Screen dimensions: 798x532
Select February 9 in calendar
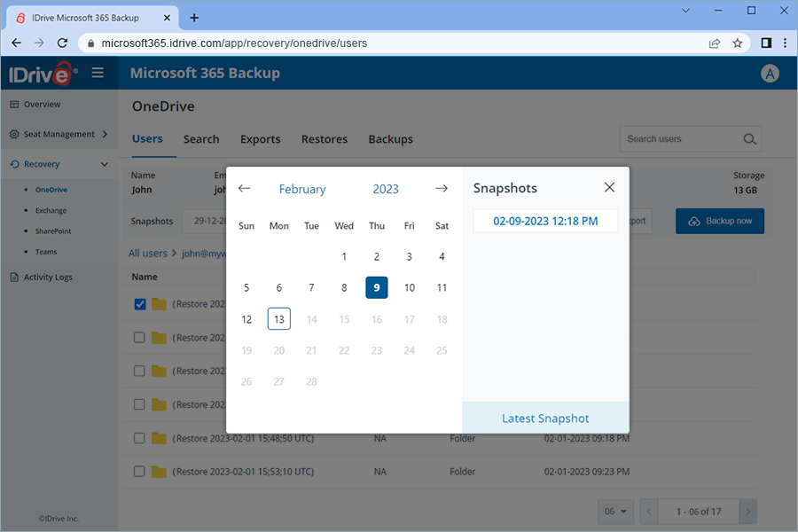tap(377, 287)
